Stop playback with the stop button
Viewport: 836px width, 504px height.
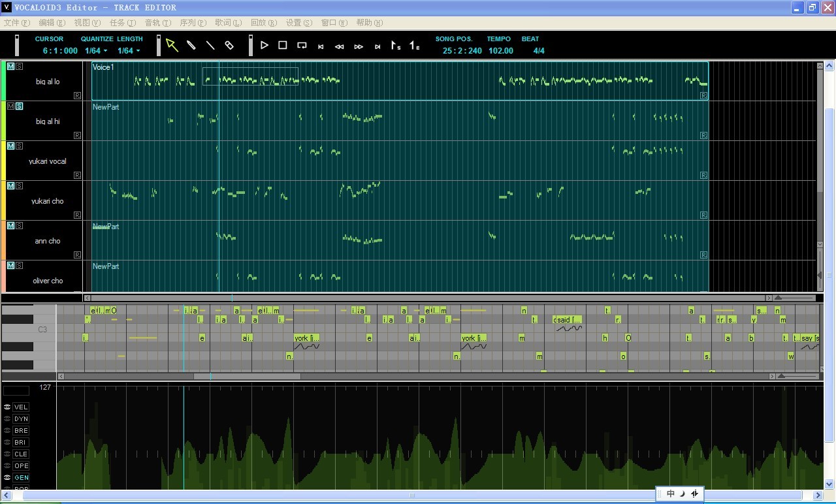coord(283,45)
